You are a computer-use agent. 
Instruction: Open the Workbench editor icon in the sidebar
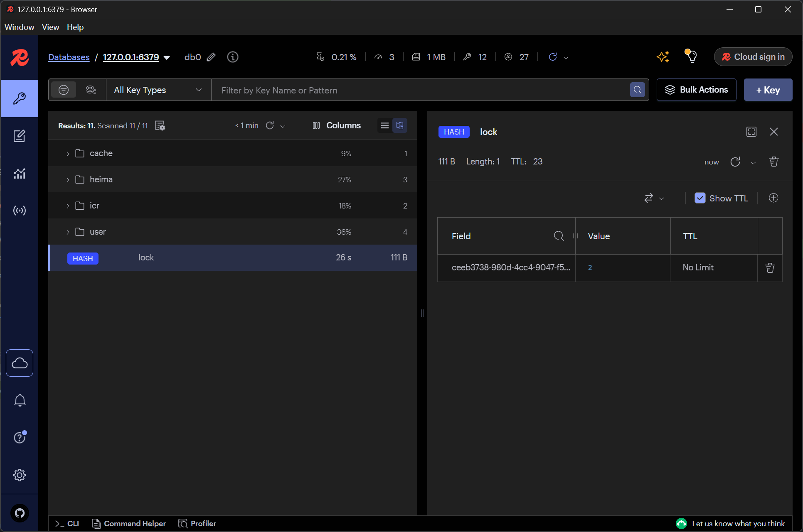20,136
